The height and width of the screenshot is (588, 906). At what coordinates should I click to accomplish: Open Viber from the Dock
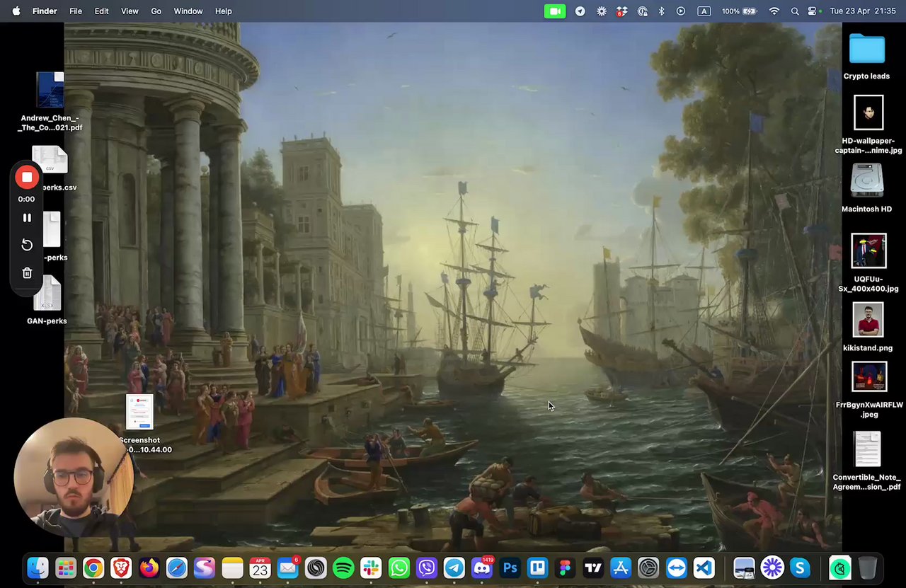tap(426, 567)
